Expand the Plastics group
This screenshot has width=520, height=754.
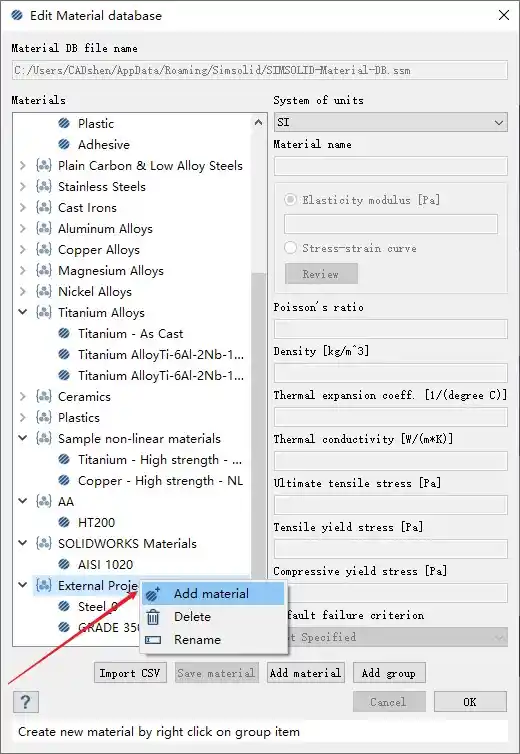click(x=23, y=417)
